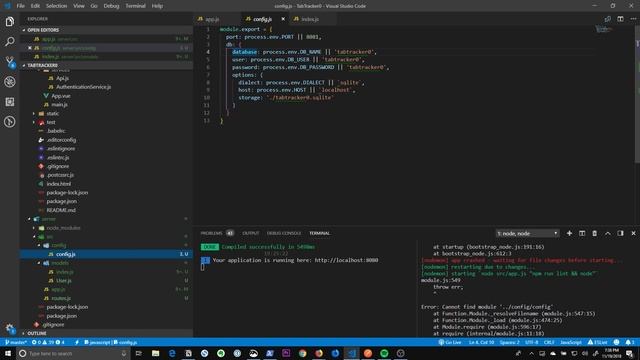Open App.vue in the explorer
640x360 pixels.
click(60, 96)
